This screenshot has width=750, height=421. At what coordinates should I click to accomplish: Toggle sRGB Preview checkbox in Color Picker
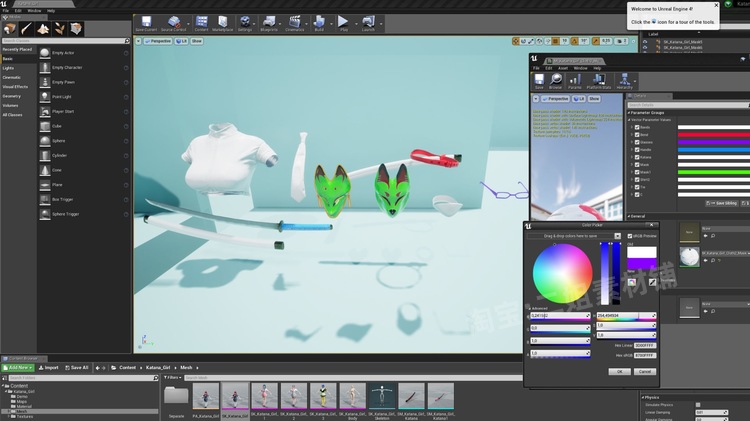tap(630, 236)
